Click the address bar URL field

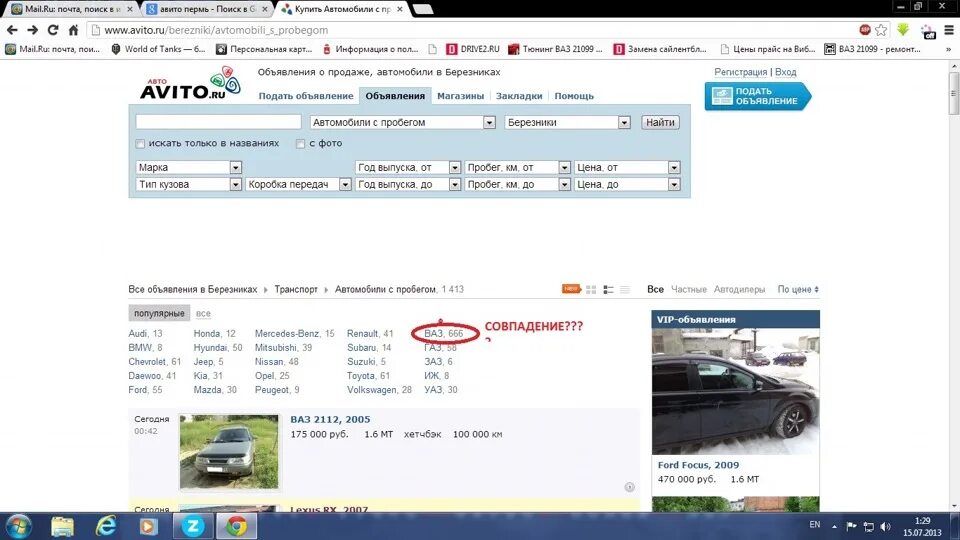pos(471,30)
